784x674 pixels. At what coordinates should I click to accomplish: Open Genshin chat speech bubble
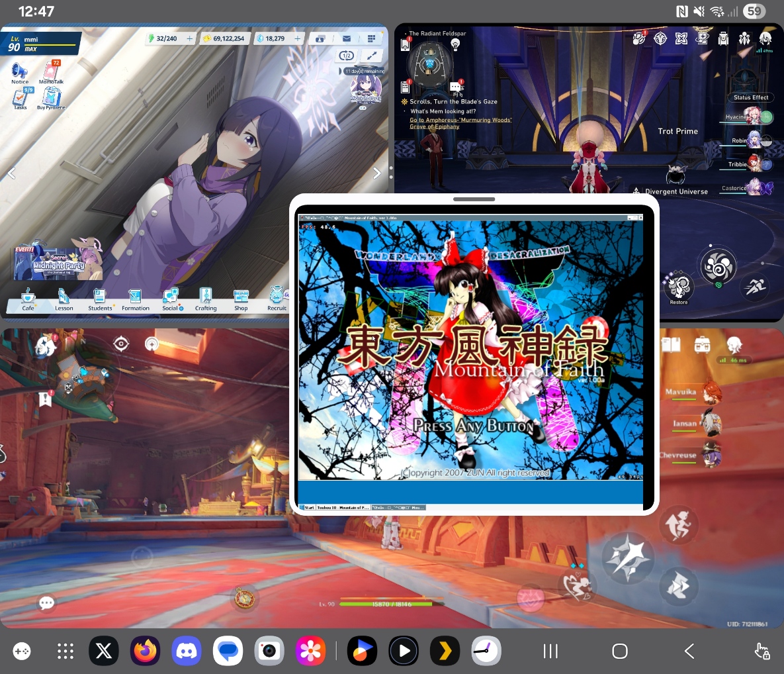(x=46, y=603)
